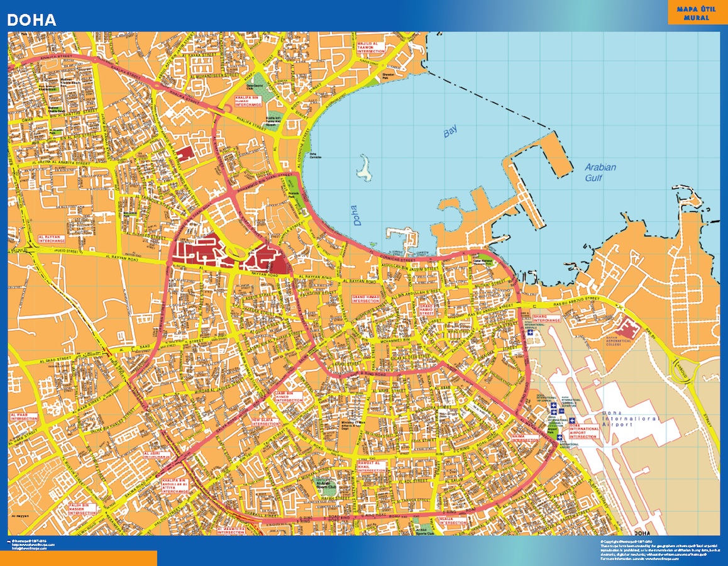
Task: Open the www.thewallmaps.com link
Action: [x=35, y=545]
